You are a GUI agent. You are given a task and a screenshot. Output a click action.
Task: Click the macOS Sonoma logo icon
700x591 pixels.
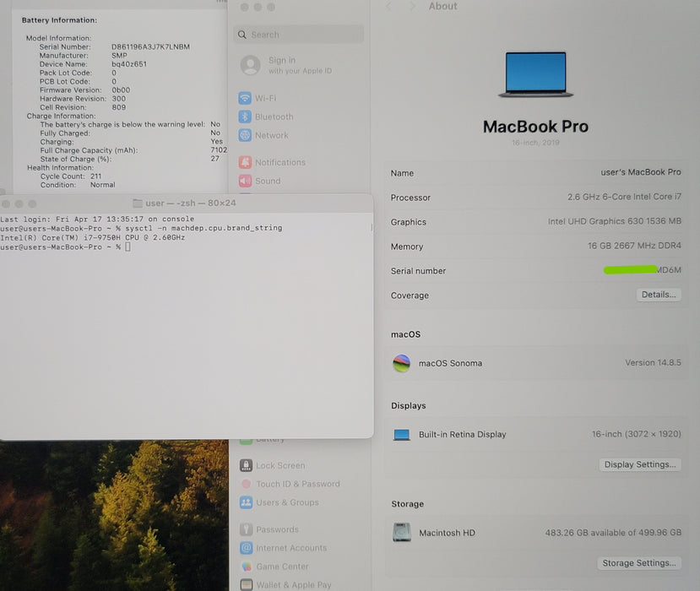[401, 363]
